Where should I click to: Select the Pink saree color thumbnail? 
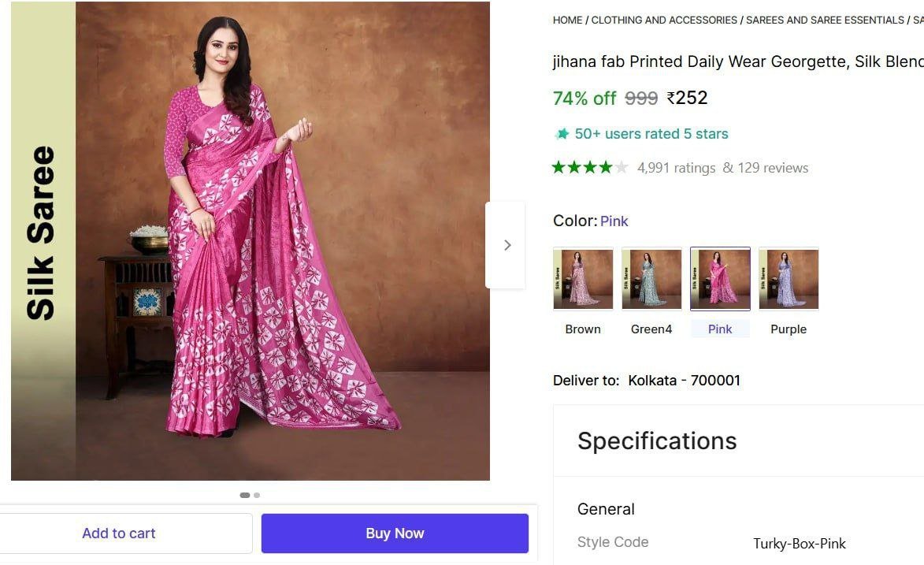coord(720,279)
